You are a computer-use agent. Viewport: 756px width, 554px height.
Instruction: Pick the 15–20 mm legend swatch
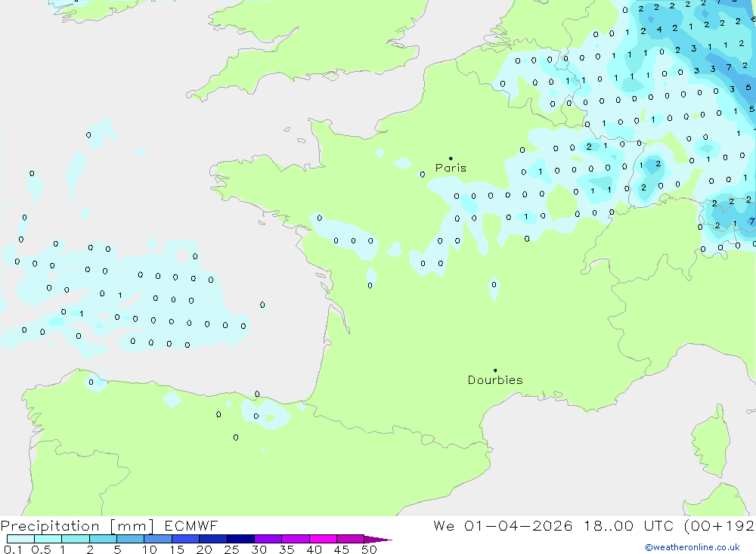(186, 539)
